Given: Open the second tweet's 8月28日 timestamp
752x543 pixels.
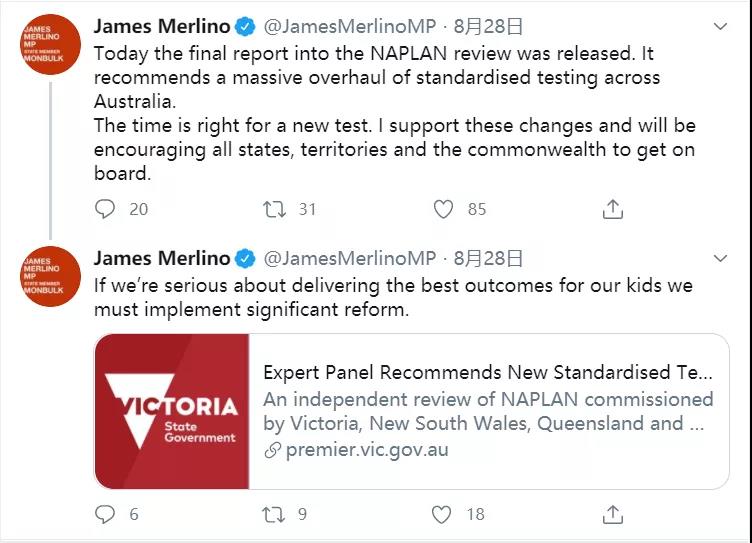Looking at the screenshot, I should (488, 258).
